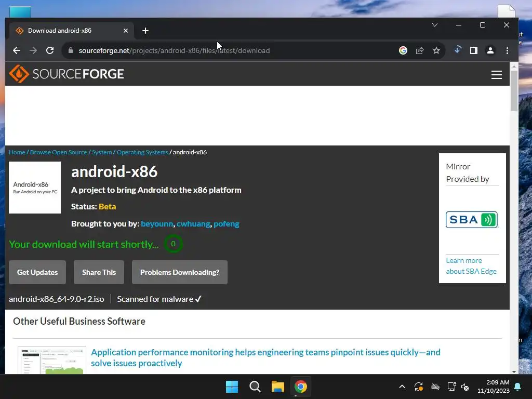Open the beyounn author profile

(157, 224)
